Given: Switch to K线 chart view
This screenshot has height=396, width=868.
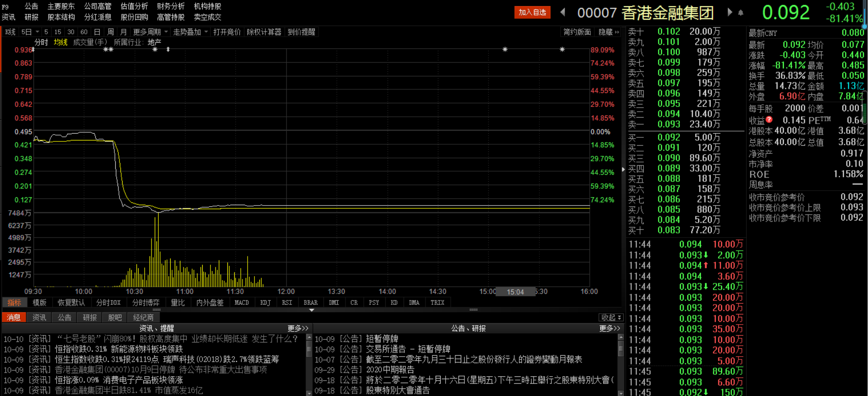Looking at the screenshot, I should point(10,32).
